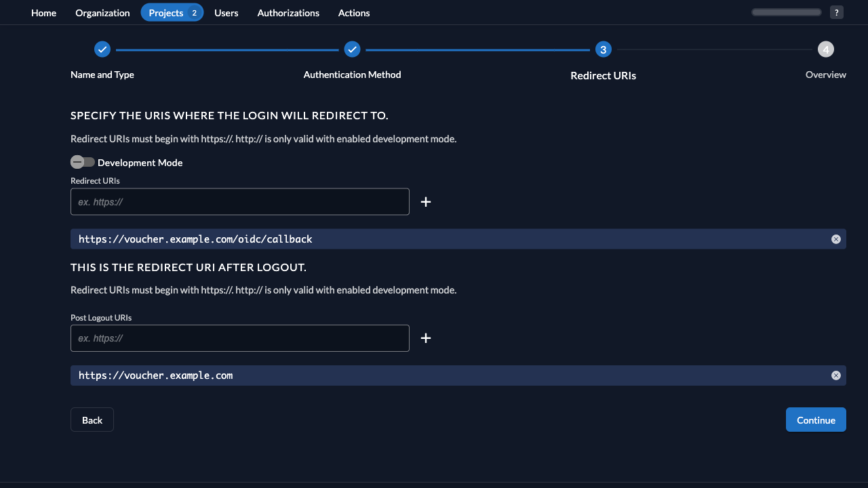Open the Organization menu item
868x488 pixels.
(102, 13)
